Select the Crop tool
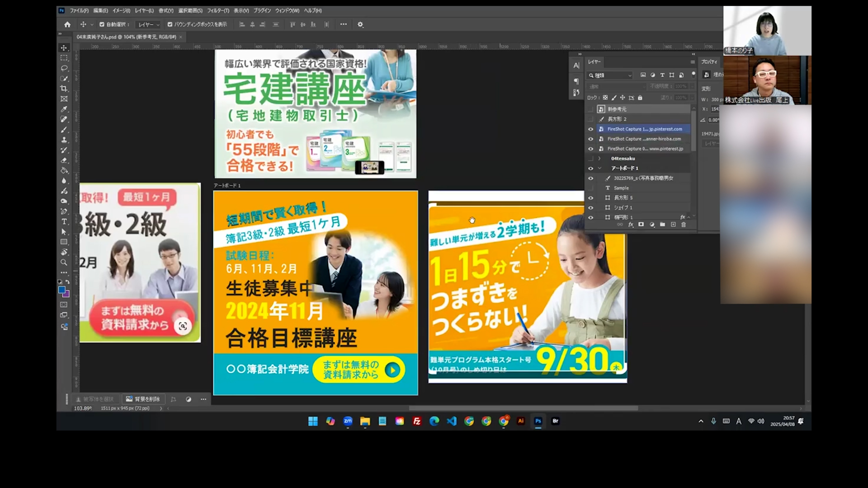This screenshot has width=868, height=488. tap(64, 89)
